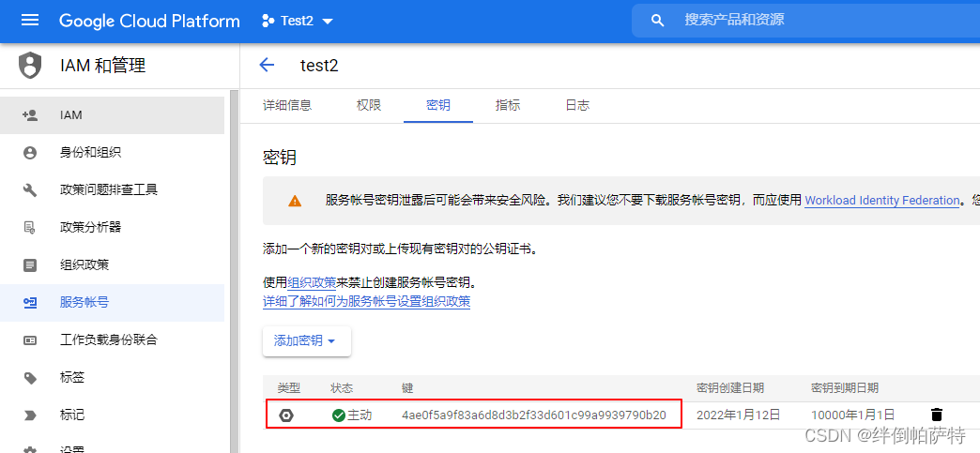Open 政策分析器 in the sidebar

112,227
